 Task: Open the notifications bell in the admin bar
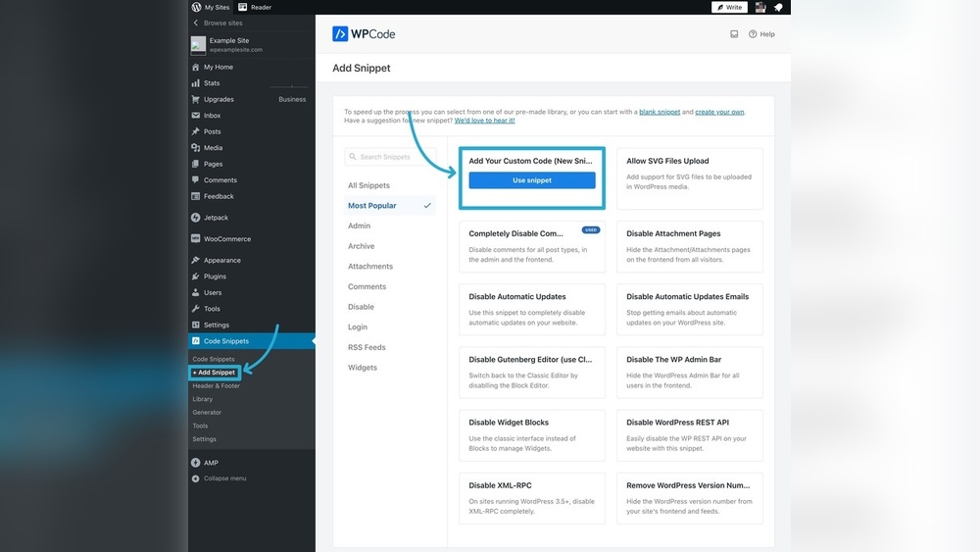[x=779, y=8]
